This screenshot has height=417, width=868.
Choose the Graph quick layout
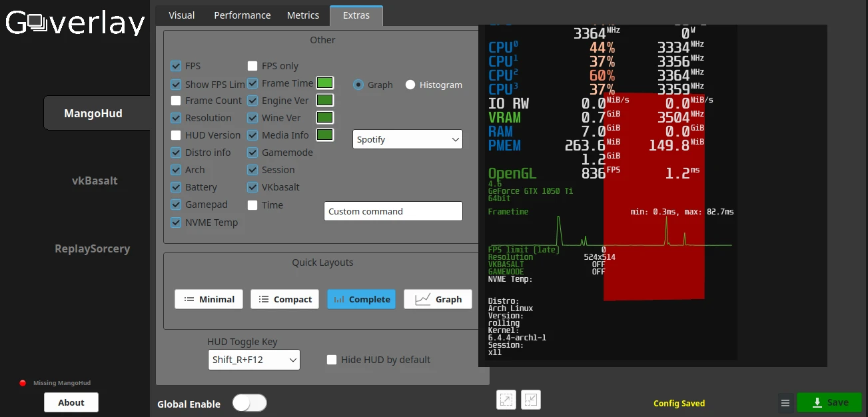[x=438, y=299]
